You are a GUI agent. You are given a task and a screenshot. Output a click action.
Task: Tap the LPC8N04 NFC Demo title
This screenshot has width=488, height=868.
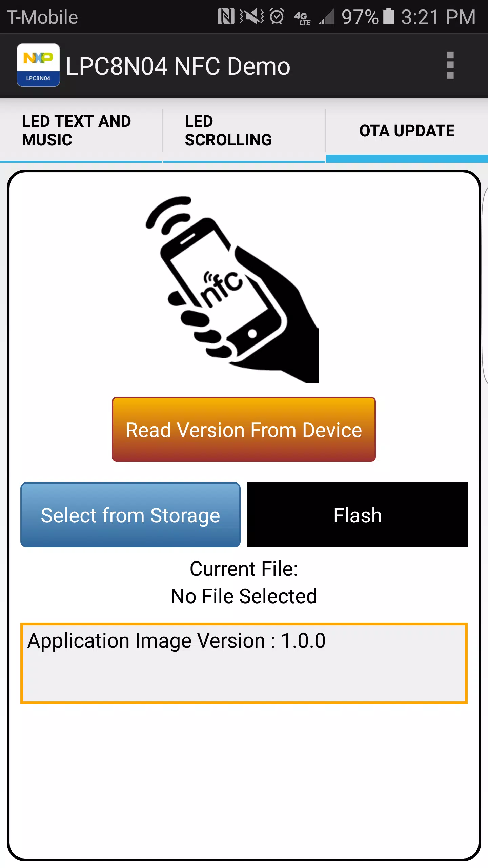[x=178, y=66]
